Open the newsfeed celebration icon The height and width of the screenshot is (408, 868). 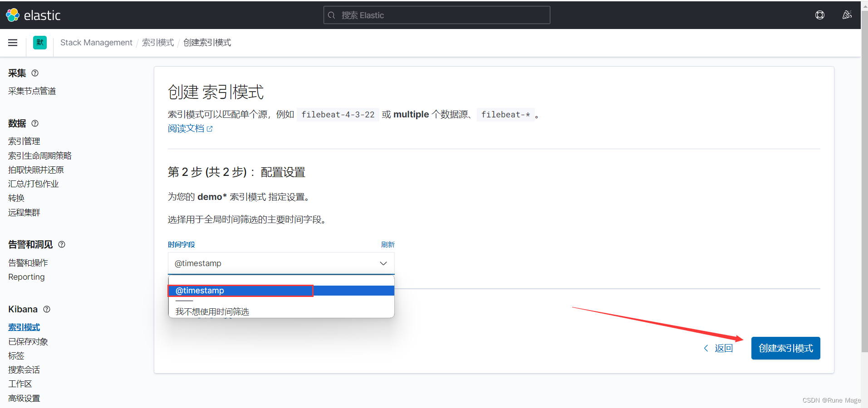tap(847, 15)
